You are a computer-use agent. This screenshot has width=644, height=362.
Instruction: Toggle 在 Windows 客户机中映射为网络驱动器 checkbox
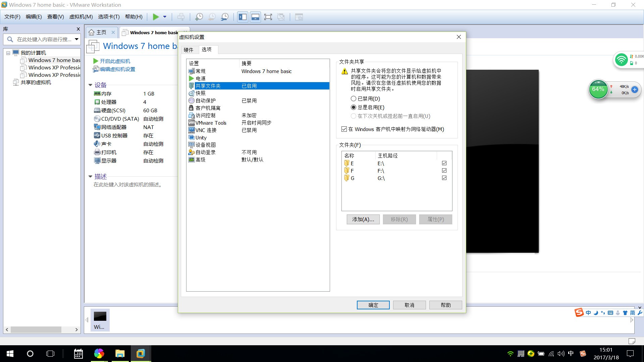344,129
